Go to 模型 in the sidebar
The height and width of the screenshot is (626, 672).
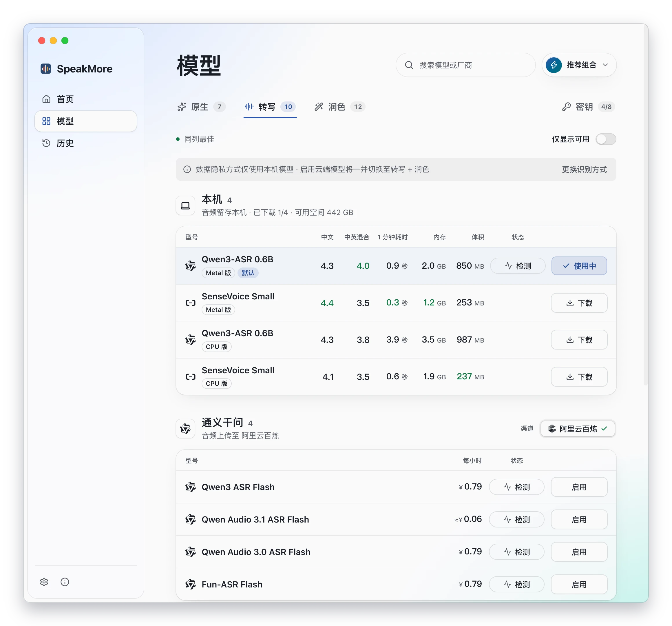[86, 121]
